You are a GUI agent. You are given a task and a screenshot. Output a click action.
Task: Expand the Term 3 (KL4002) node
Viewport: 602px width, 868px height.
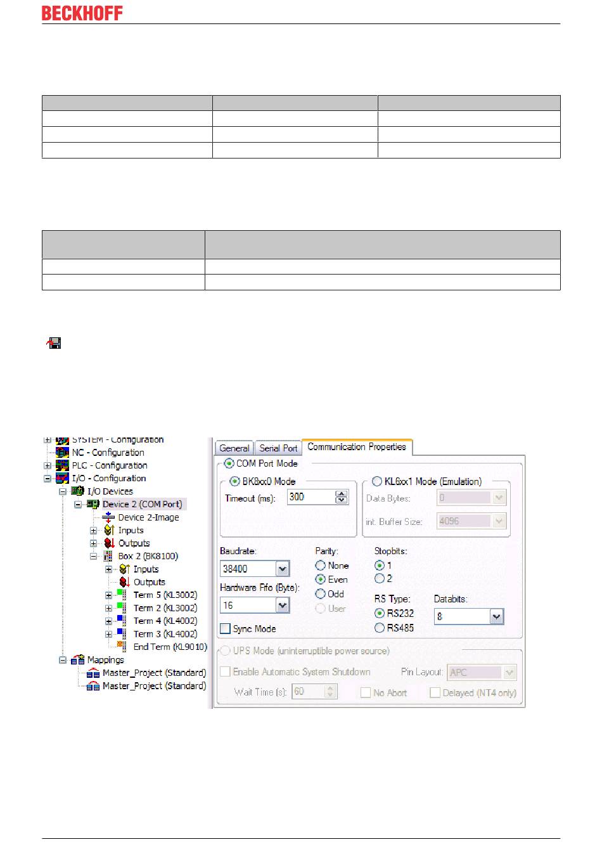point(108,634)
